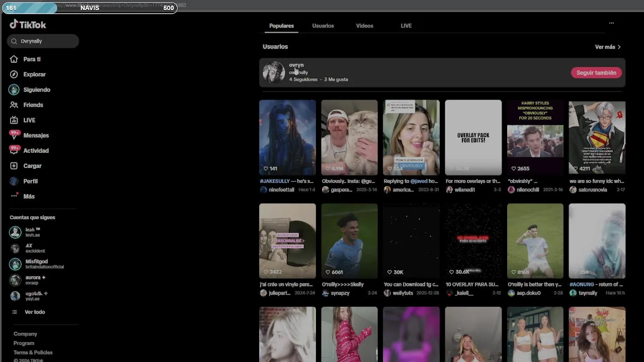
Task: Switch to Populares tab
Action: click(x=281, y=26)
